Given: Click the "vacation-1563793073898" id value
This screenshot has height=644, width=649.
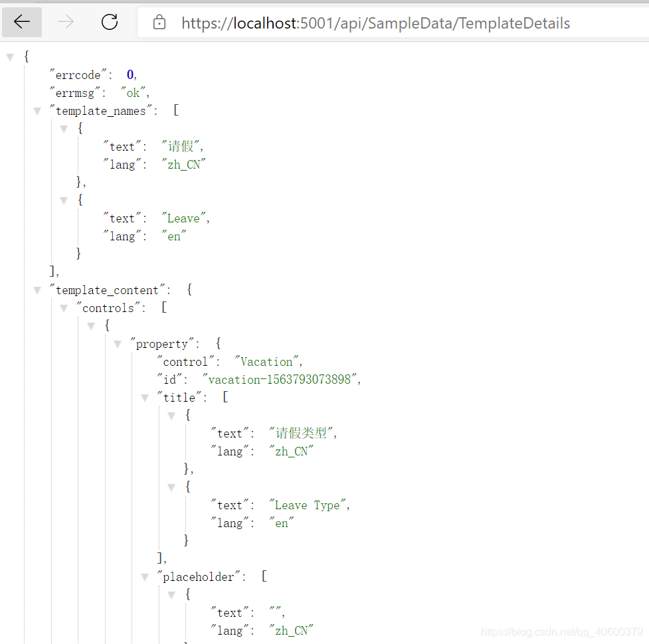Looking at the screenshot, I should (x=280, y=380).
